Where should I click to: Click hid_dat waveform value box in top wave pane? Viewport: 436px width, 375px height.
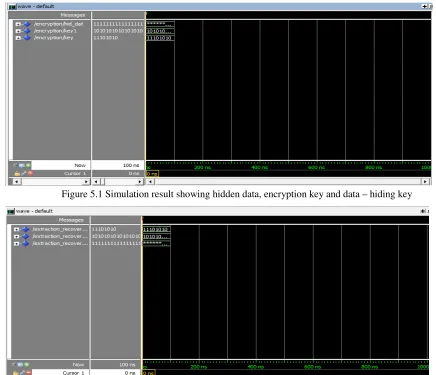[160, 24]
